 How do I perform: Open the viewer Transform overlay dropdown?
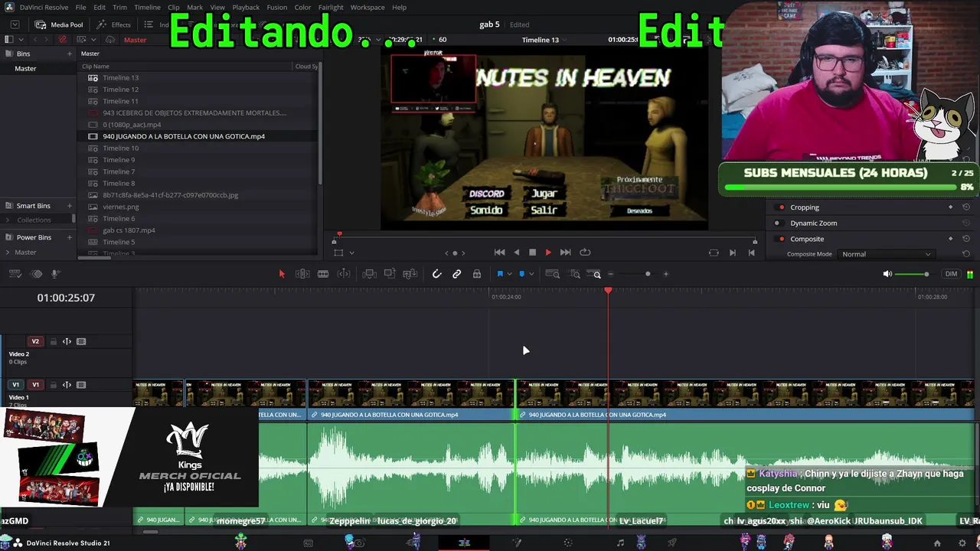point(351,253)
